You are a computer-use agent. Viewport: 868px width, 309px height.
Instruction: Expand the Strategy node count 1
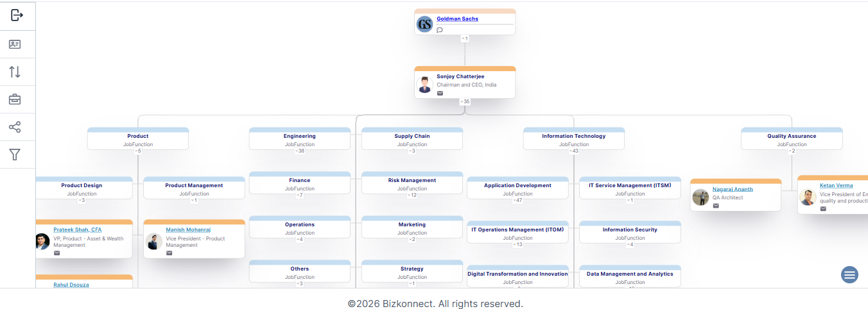(412, 283)
